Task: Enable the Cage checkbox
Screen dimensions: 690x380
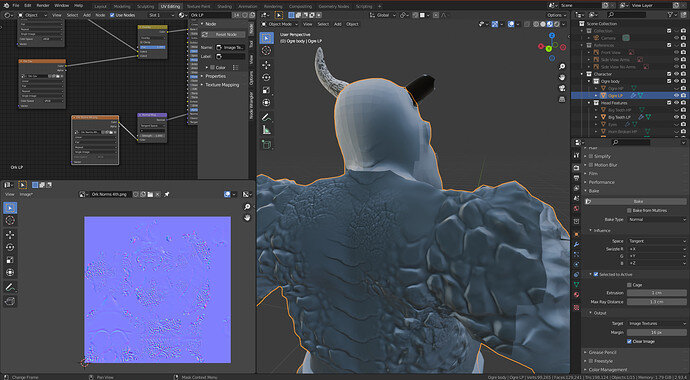Action: pos(629,285)
